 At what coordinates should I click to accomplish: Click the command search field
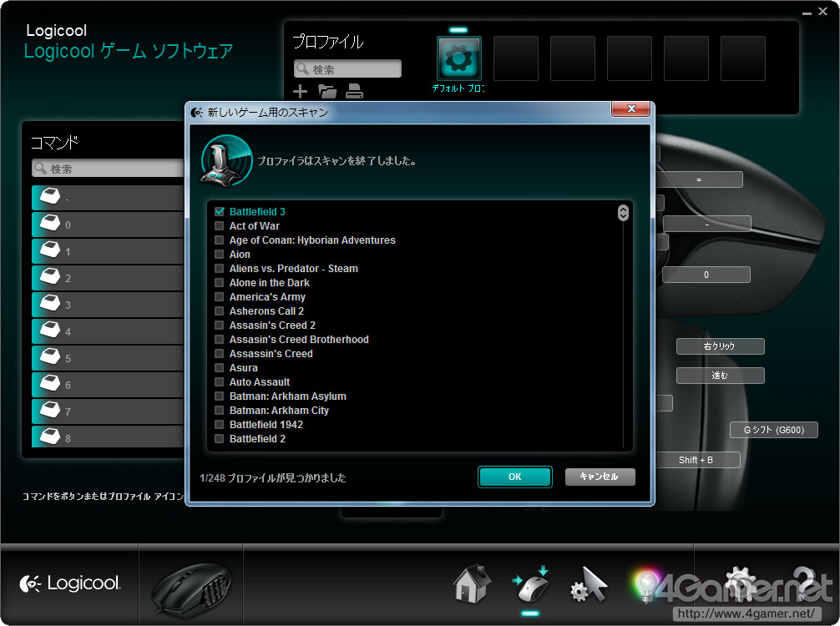pos(109,169)
